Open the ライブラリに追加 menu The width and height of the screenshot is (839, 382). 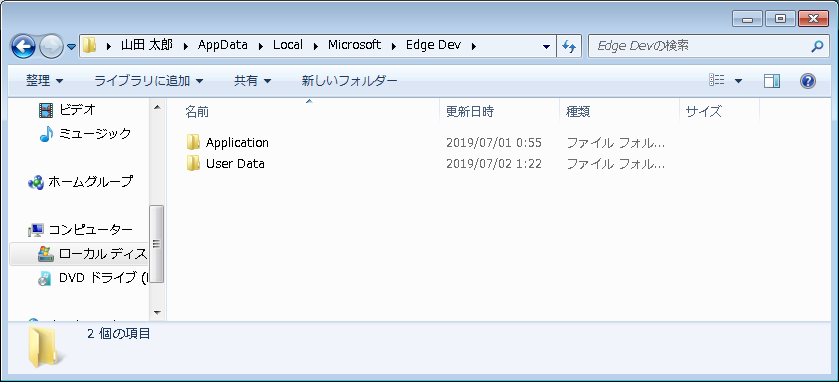click(x=149, y=81)
